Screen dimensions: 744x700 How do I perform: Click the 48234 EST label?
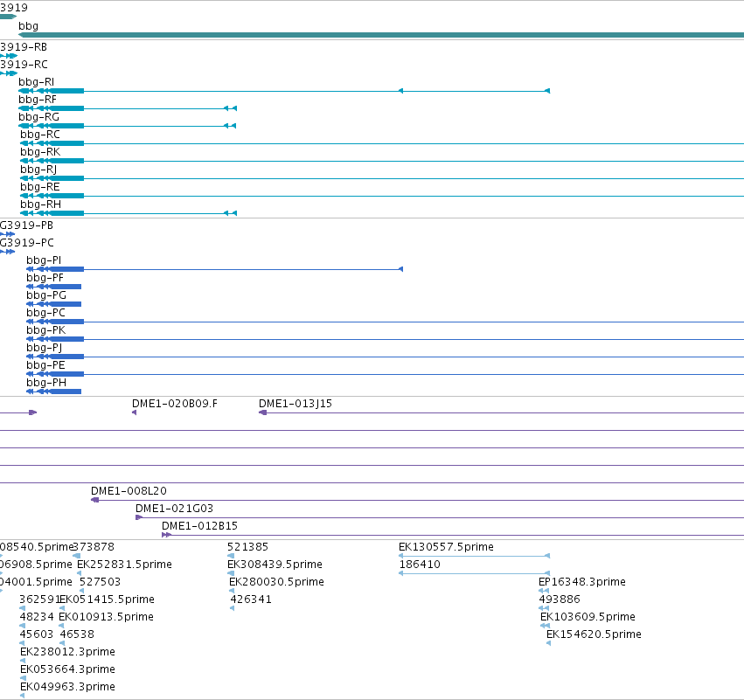point(37,617)
